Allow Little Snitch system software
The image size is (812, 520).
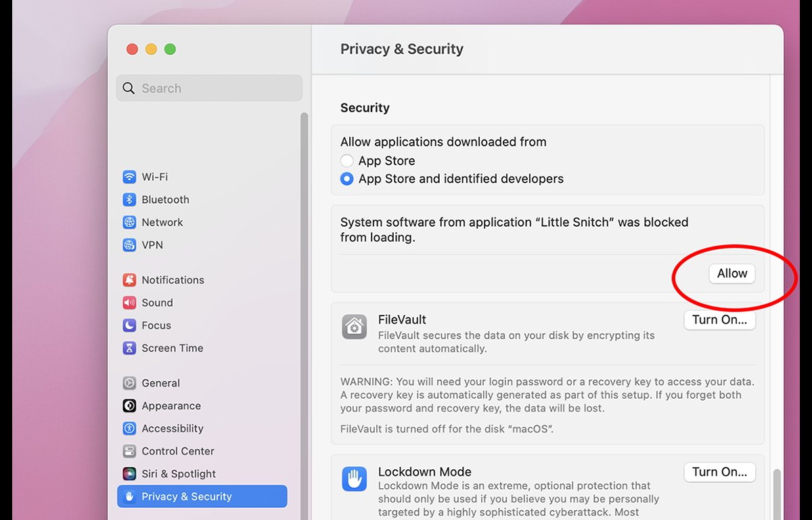tap(732, 274)
